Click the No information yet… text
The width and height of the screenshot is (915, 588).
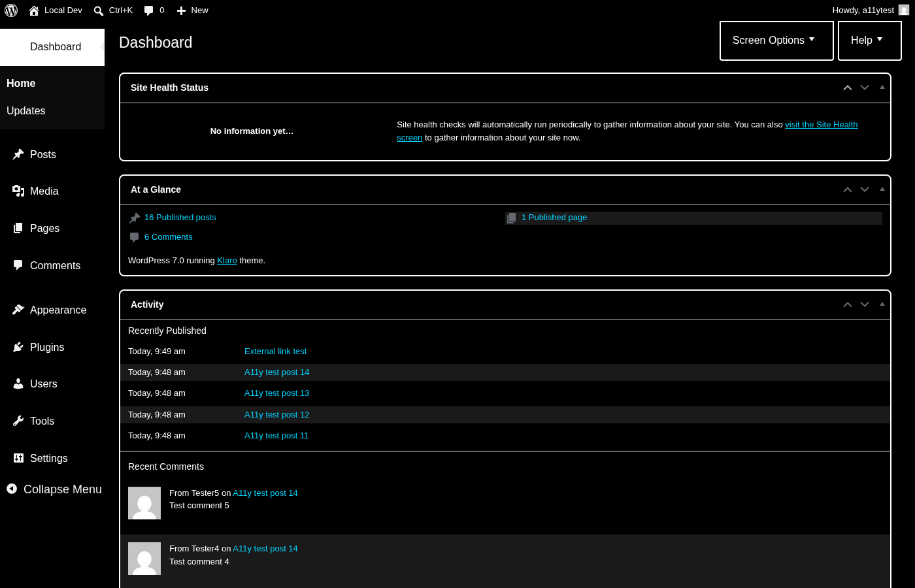pyautogui.click(x=252, y=131)
